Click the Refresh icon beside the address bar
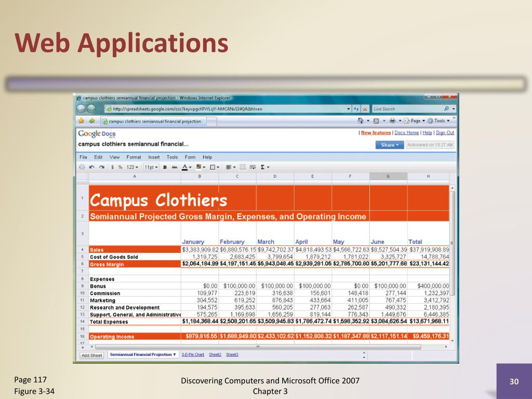Image resolution: width=532 pixels, height=399 pixels. point(356,109)
